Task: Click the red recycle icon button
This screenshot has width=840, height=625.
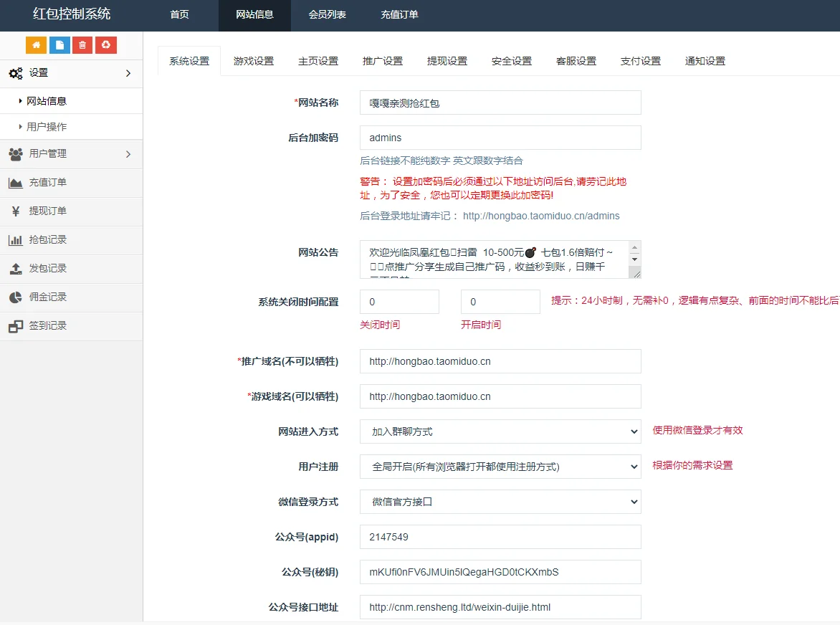Action: pos(106,45)
